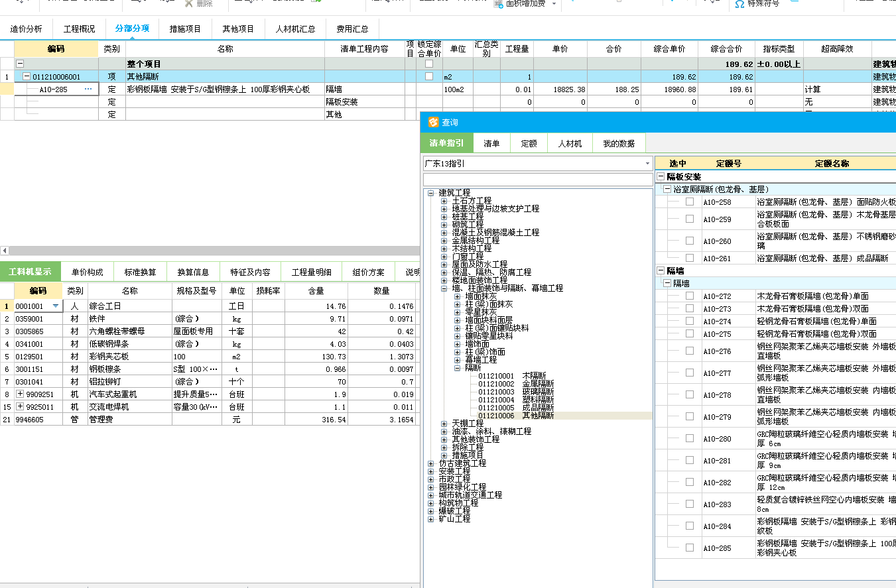The image size is (896, 588).
Task: Select 工料机显示 tab
Action: coord(30,272)
